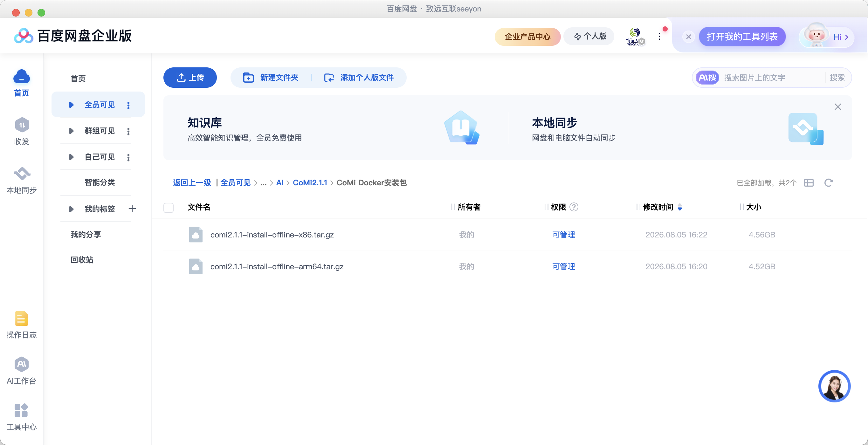Sort by the 大小 column header
This screenshot has width=868, height=445.
[x=754, y=207]
